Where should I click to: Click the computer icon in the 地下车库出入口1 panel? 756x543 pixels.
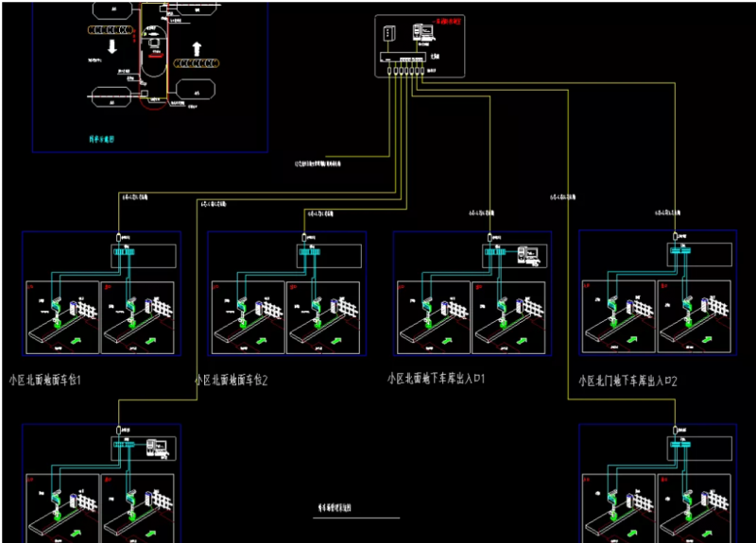pyautogui.click(x=526, y=254)
